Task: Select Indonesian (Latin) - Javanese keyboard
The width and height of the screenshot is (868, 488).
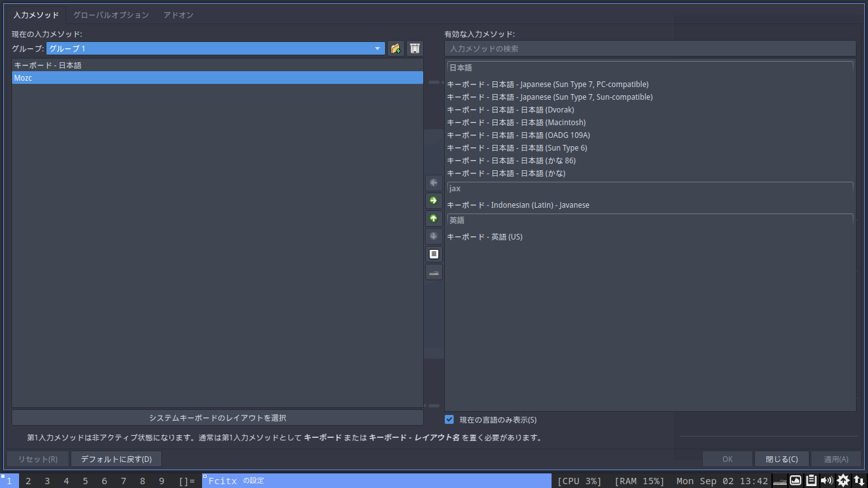Action: (650, 205)
